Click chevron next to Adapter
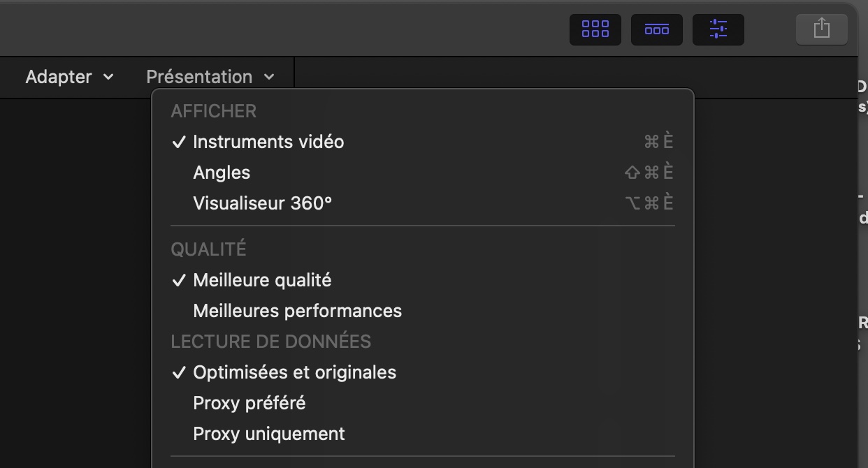This screenshot has height=468, width=868. click(108, 77)
